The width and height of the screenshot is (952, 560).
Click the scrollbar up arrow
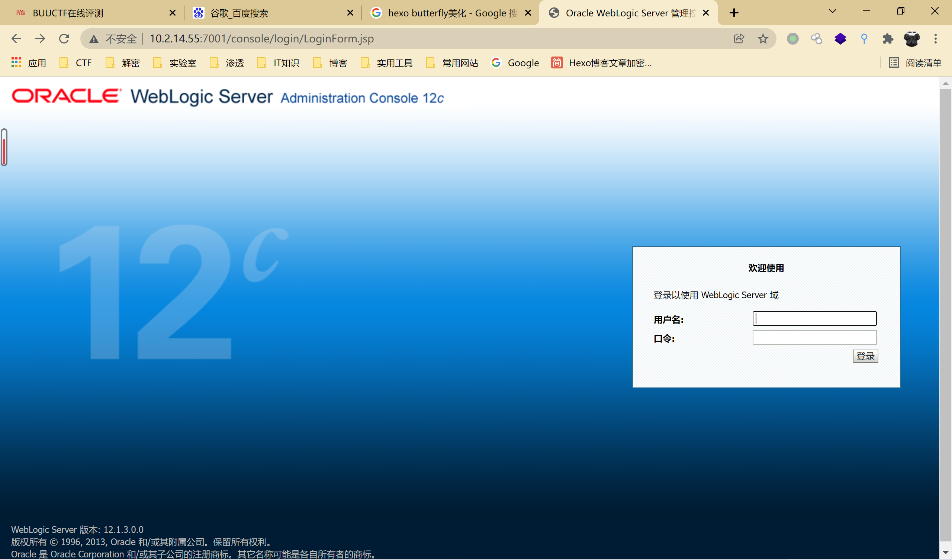click(946, 83)
